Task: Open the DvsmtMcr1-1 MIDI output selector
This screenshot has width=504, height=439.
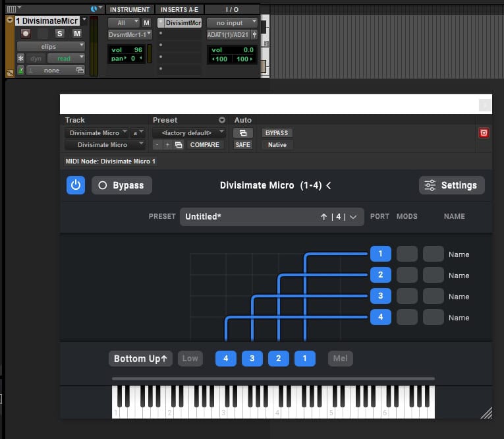Action: pos(130,34)
